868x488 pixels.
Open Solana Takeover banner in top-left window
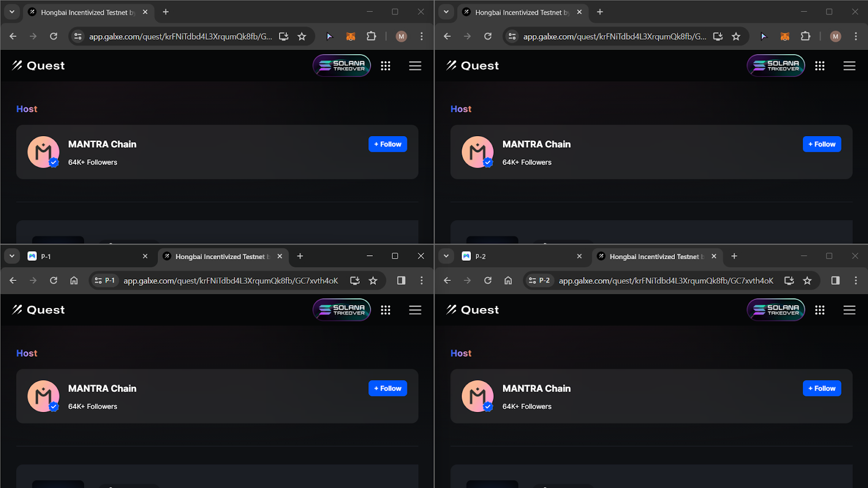pyautogui.click(x=342, y=66)
